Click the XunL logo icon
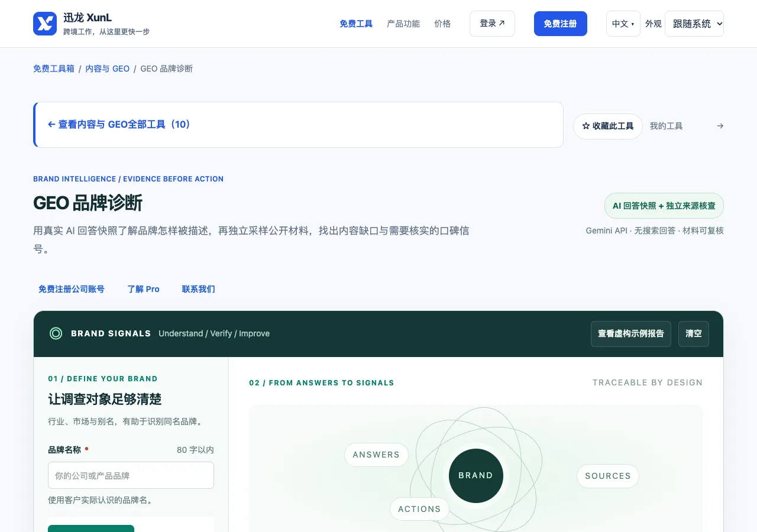This screenshot has width=757, height=532. click(x=45, y=24)
